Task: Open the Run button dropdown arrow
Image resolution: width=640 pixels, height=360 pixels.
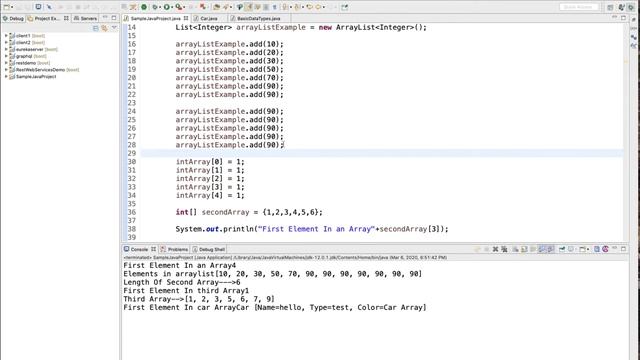Action: click(171, 7)
